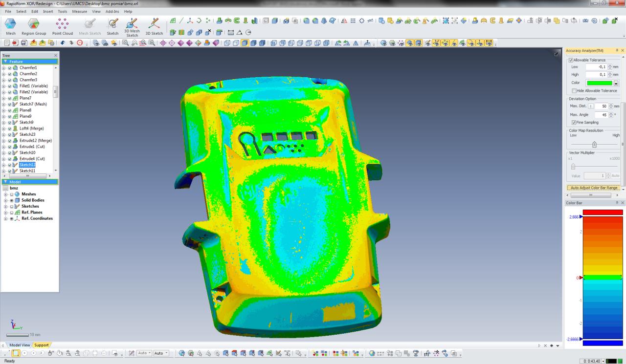Start a 3D Sketch

(154, 27)
